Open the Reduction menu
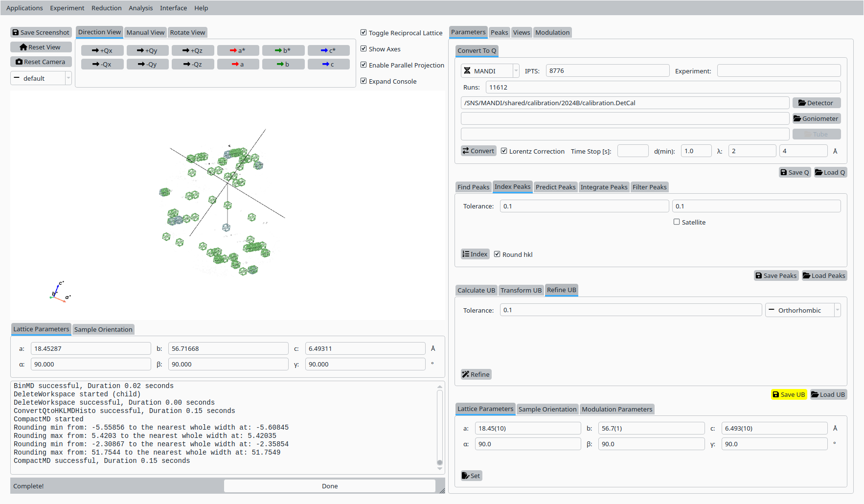Image resolution: width=864 pixels, height=504 pixels. (106, 8)
